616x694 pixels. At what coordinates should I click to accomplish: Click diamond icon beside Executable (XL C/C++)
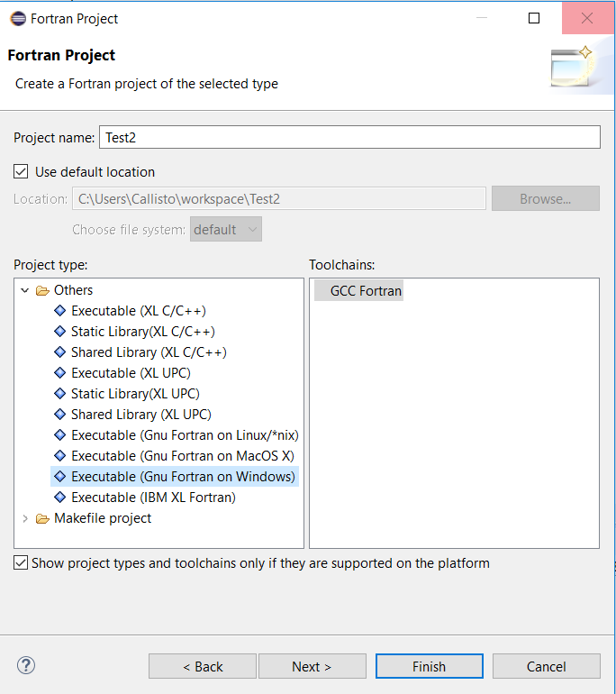[59, 311]
